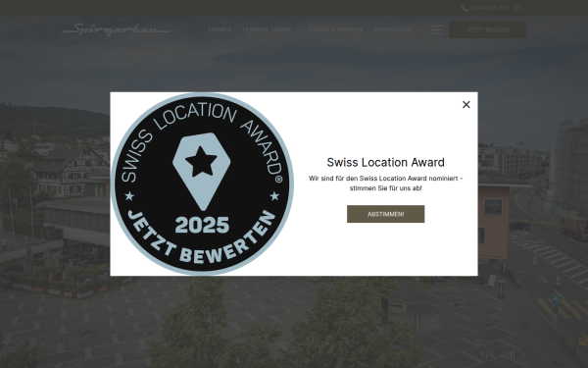This screenshot has width=588, height=368.
Task: Click the scroll-down chevron at page bottom
Action: [294, 361]
